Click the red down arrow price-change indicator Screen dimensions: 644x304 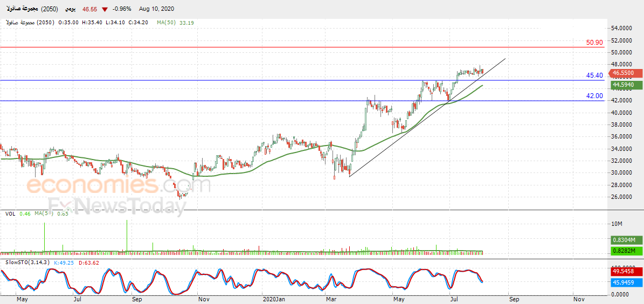pos(104,10)
